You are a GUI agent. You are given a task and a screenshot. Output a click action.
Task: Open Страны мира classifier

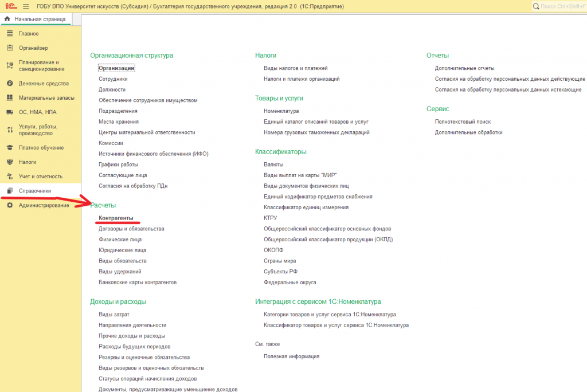(280, 261)
